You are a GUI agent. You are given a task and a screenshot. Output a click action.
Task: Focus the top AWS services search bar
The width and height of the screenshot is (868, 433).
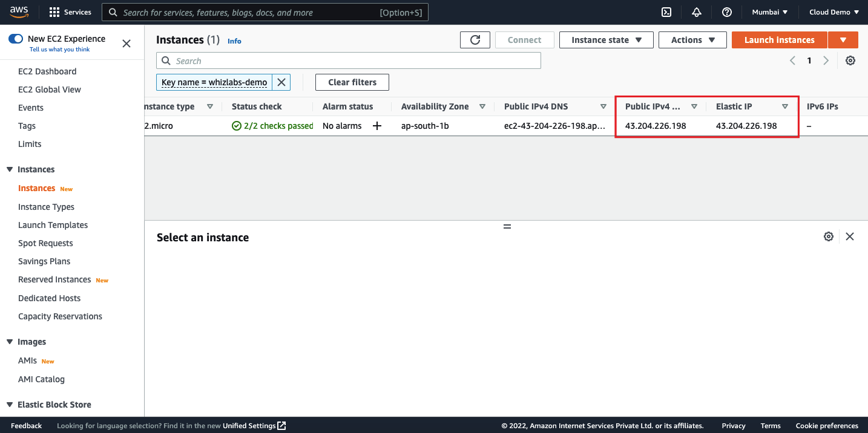(x=265, y=12)
